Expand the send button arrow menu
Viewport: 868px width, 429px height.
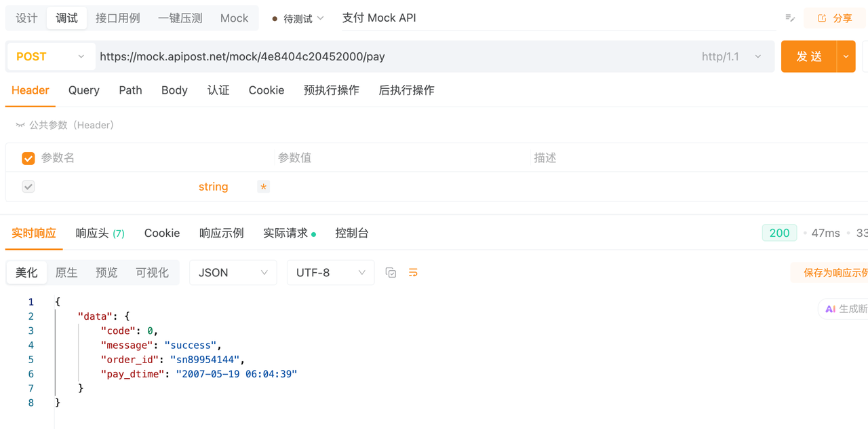[x=846, y=56]
